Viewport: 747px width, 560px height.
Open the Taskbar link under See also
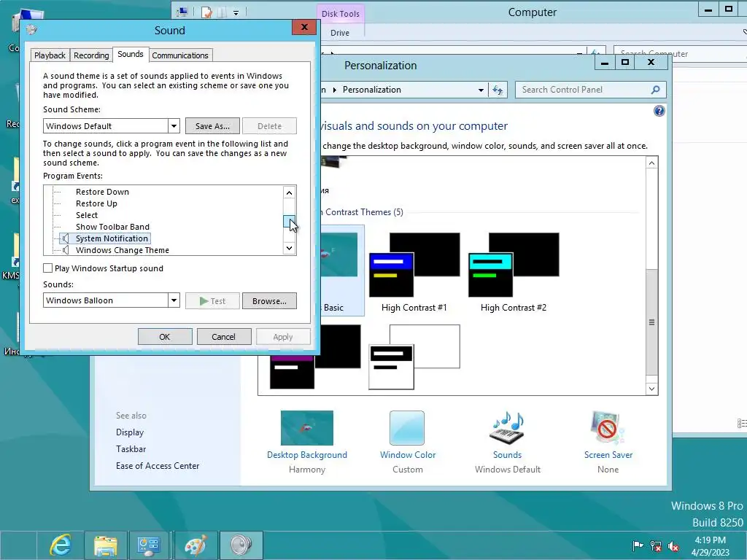[x=131, y=449]
